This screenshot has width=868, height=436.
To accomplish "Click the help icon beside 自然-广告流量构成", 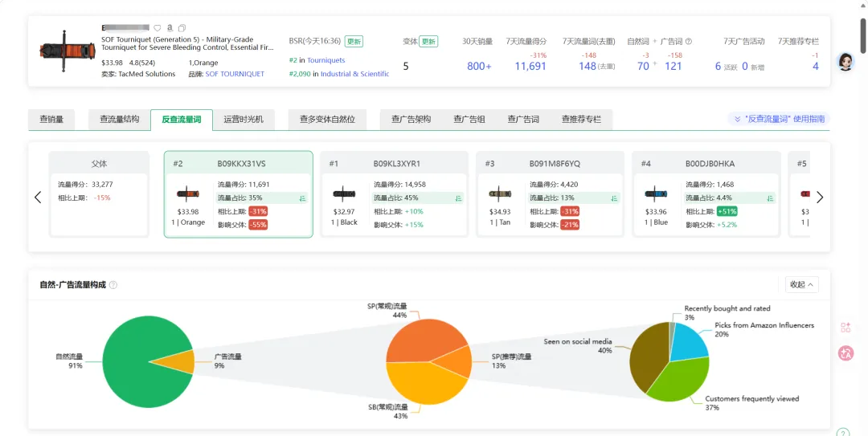I will point(113,285).
